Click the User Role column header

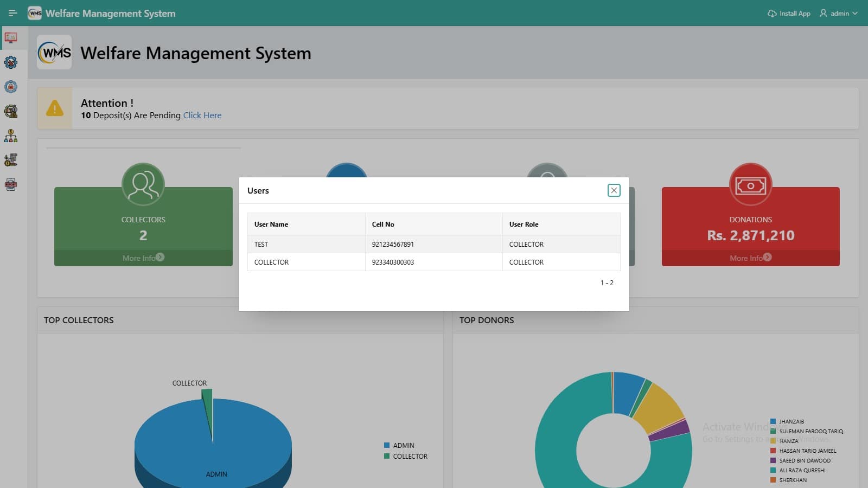pyautogui.click(x=524, y=224)
